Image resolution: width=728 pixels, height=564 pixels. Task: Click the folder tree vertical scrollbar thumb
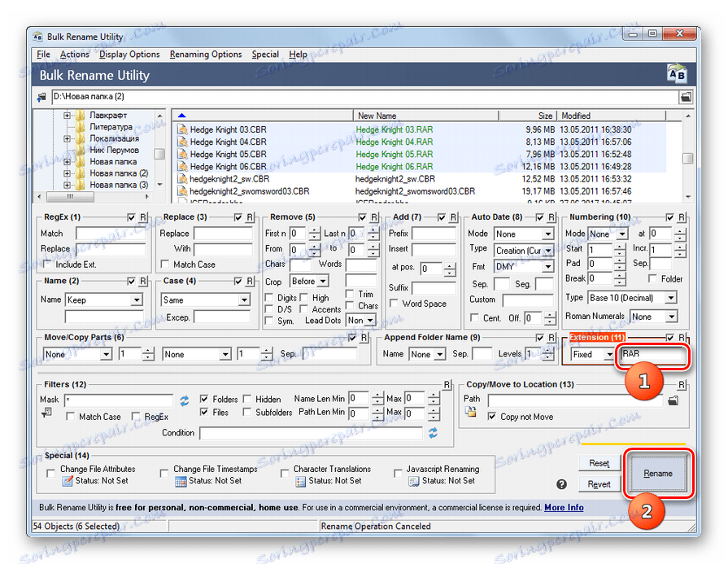(x=159, y=154)
